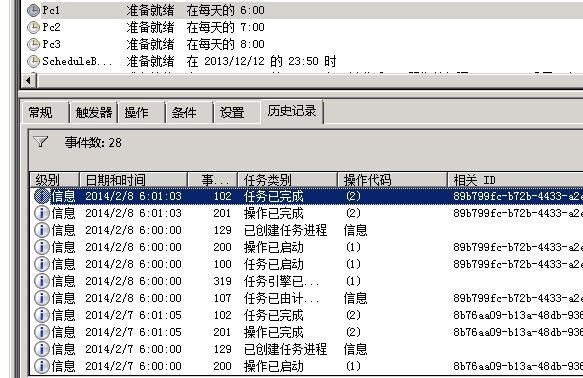This screenshot has height=378, width=583.
Task: Click info icon of 2014/2/8 event 129
Action: [41, 230]
